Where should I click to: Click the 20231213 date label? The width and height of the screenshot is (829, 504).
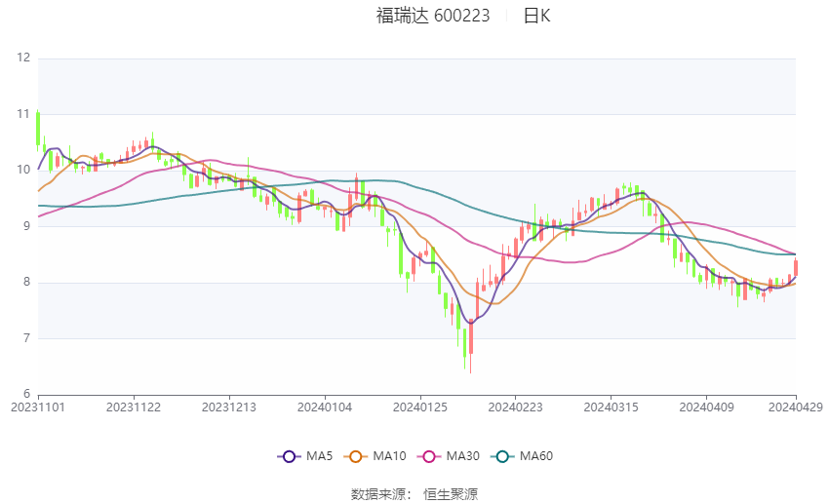[x=229, y=406]
